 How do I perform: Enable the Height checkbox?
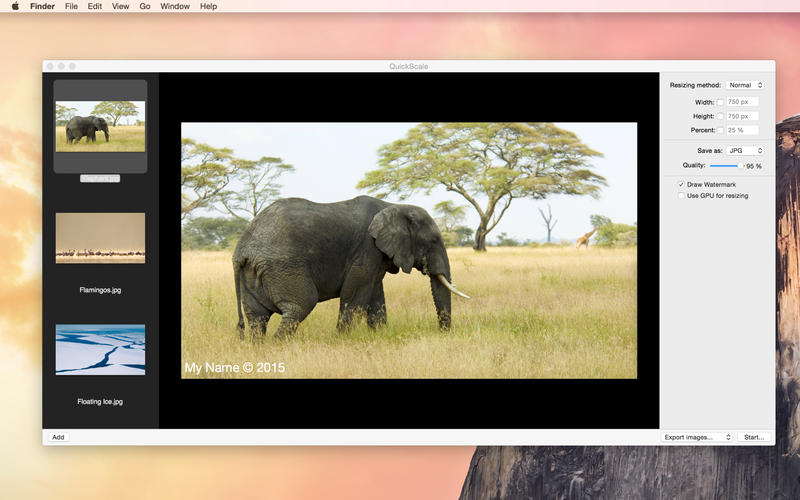tap(720, 116)
